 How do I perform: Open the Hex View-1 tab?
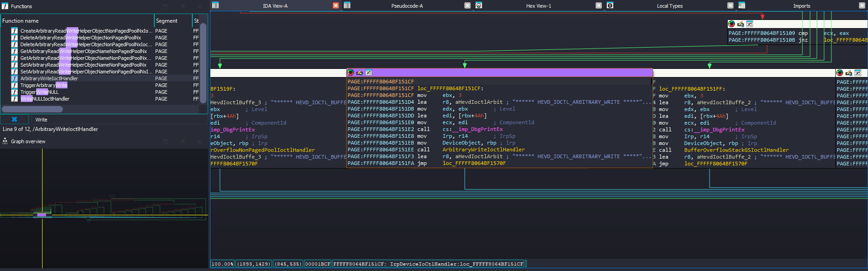(x=539, y=6)
